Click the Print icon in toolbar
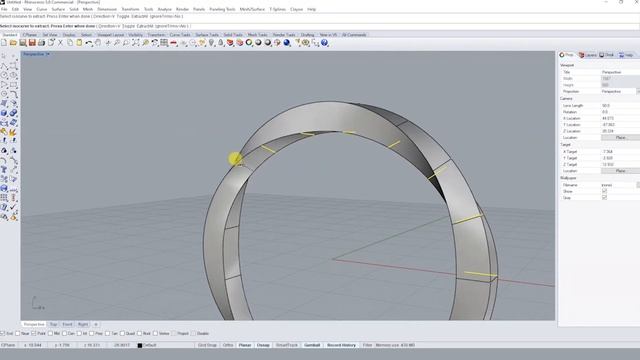 pyautogui.click(x=41, y=43)
